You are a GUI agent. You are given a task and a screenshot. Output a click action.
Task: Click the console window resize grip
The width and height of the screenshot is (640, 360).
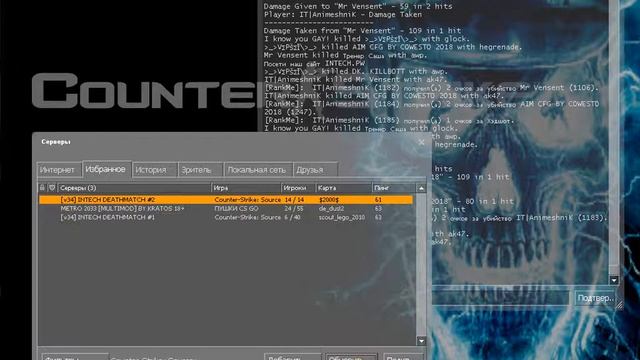(x=619, y=305)
